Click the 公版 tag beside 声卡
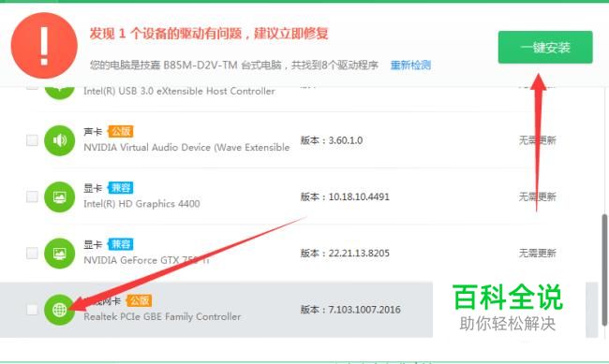Image resolution: width=609 pixels, height=364 pixels. [121, 132]
